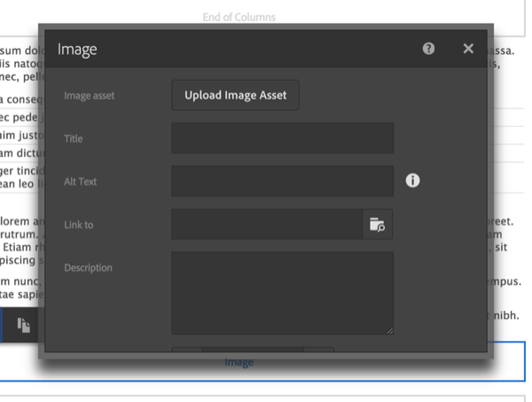Close the Image dialog
Image resolution: width=532 pixels, height=402 pixels.
(x=468, y=49)
